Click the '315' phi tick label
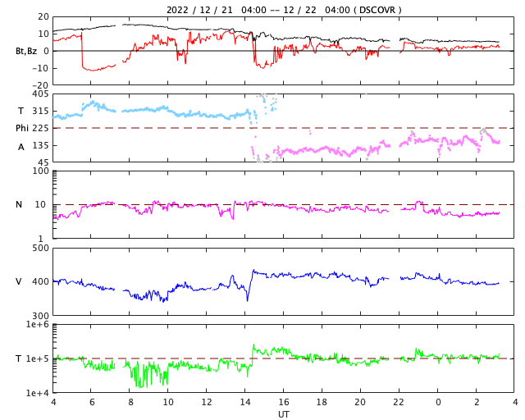 pos(40,112)
